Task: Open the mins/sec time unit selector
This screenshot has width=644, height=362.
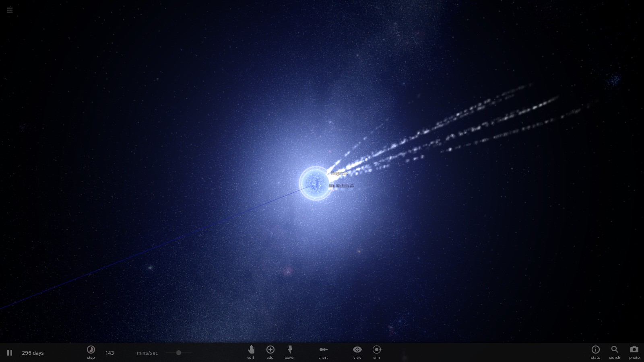Action: click(147, 353)
